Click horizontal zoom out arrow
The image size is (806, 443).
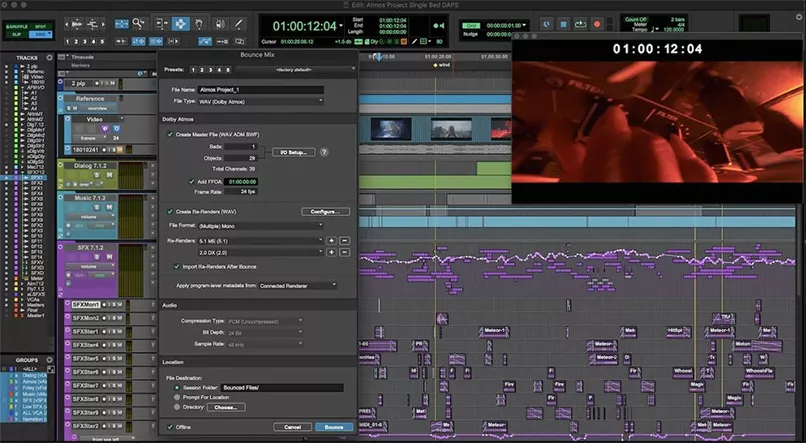(67, 24)
